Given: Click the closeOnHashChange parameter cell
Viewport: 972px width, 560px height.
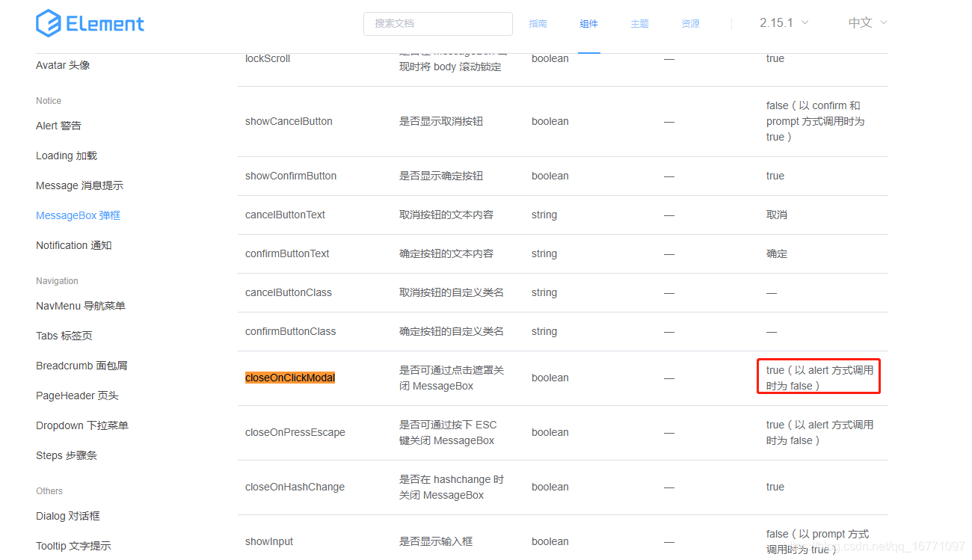Looking at the screenshot, I should 295,487.
